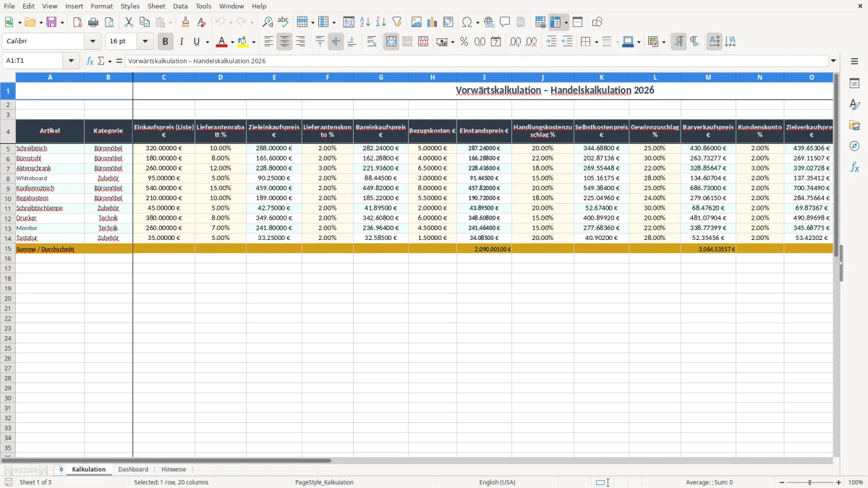Open the Format menu
The width and height of the screenshot is (868, 488).
pyautogui.click(x=102, y=6)
